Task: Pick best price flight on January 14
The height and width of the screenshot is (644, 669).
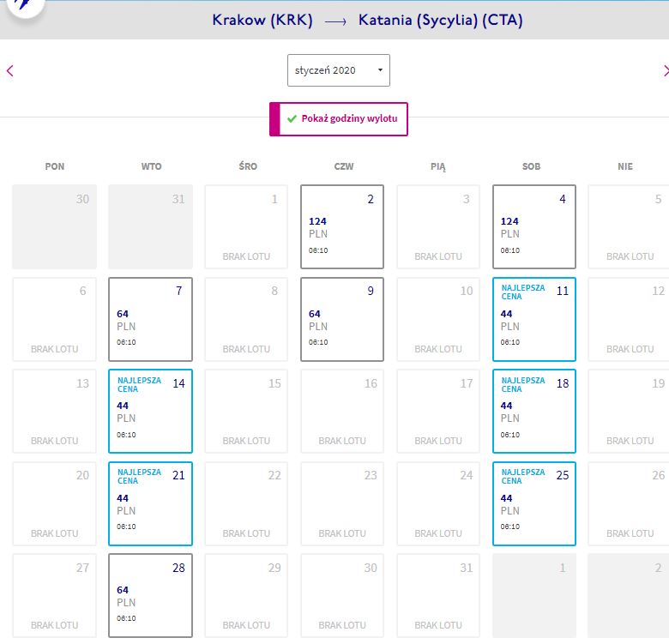Action: pos(151,411)
